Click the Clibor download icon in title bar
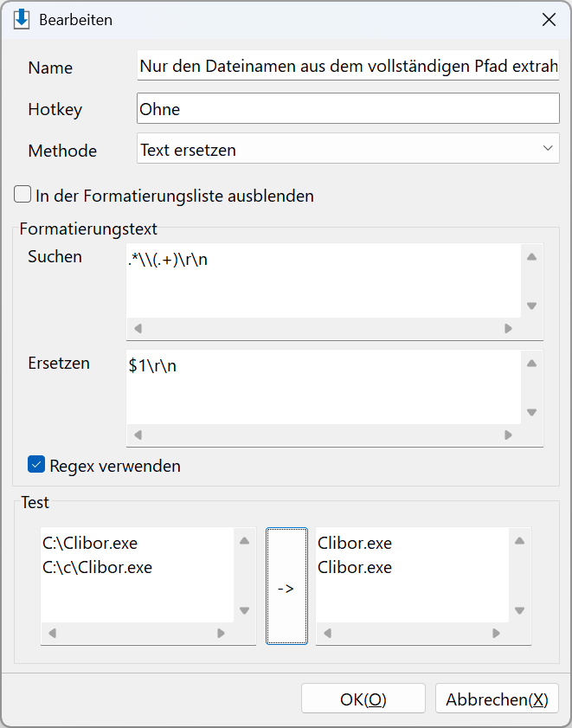 pos(22,20)
